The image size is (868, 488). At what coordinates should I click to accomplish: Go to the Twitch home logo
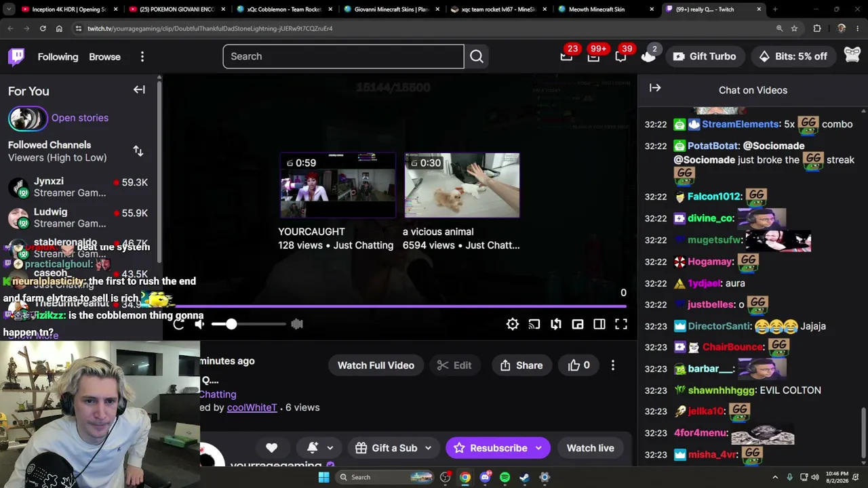click(x=17, y=56)
